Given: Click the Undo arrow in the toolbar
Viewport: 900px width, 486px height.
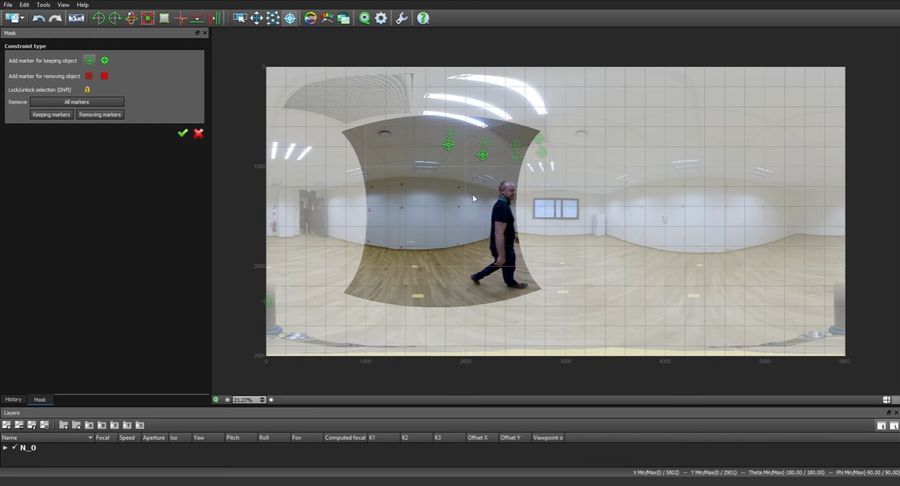Looking at the screenshot, I should (x=38, y=18).
